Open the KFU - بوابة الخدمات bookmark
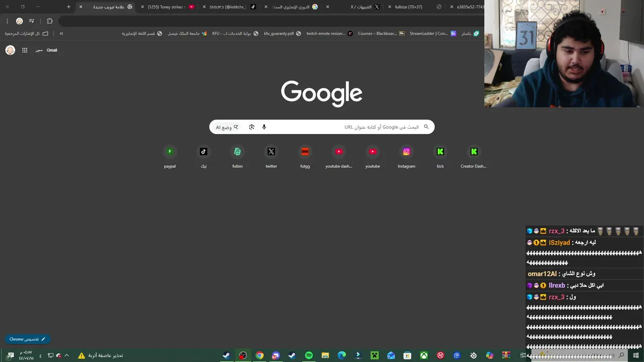Screen dimensions: 644x362 click(x=235, y=34)
